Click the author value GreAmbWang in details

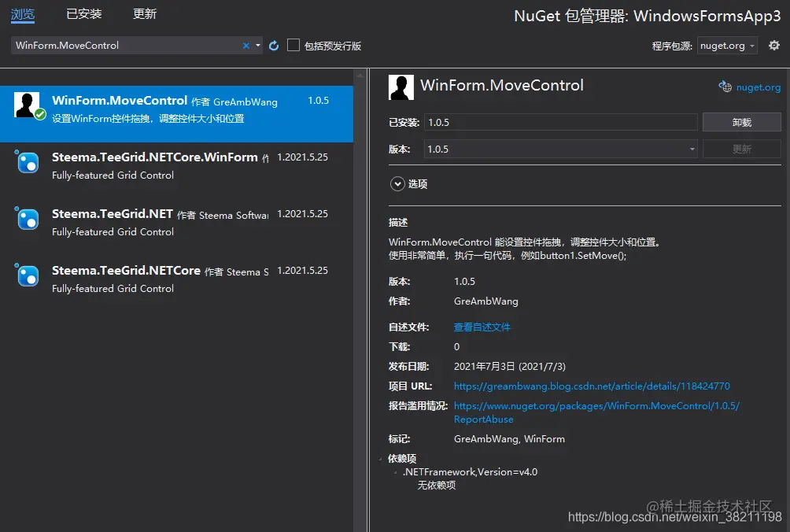485,301
